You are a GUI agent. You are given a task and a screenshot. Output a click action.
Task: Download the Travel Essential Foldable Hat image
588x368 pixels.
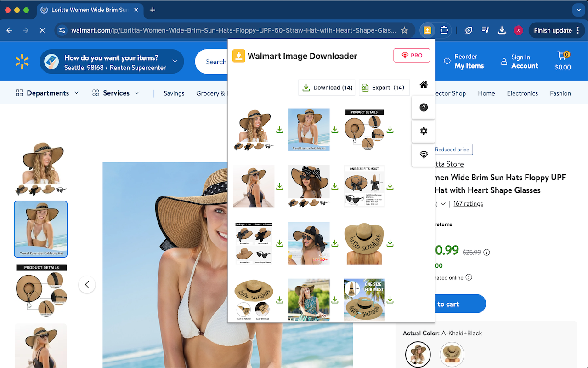coord(334,130)
